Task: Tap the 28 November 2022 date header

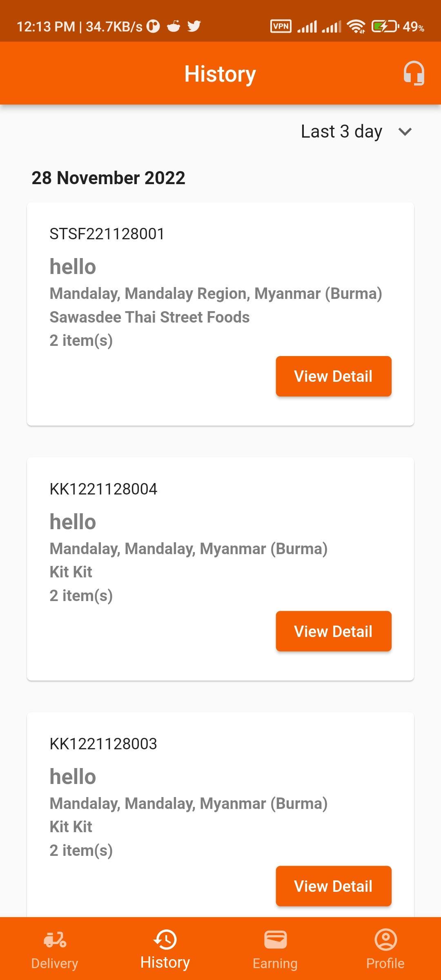Action: [x=108, y=178]
